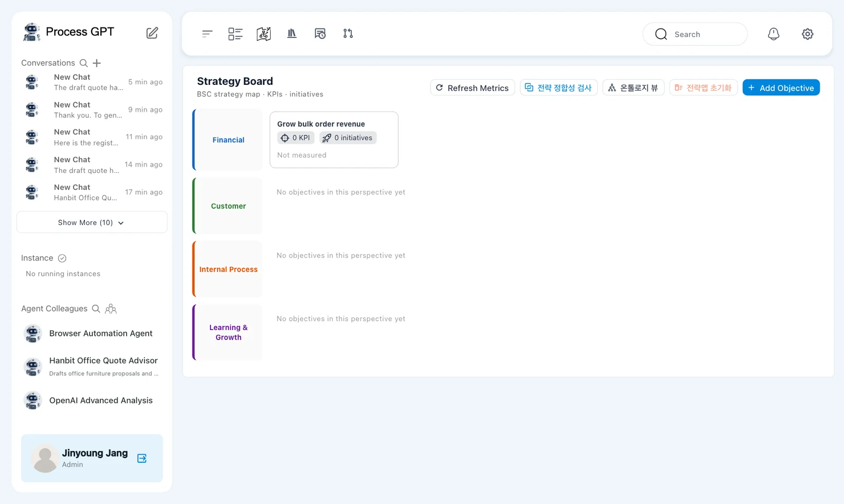Log out using icon beside Jinyoung Jang
This screenshot has height=504, width=844.
tap(142, 458)
